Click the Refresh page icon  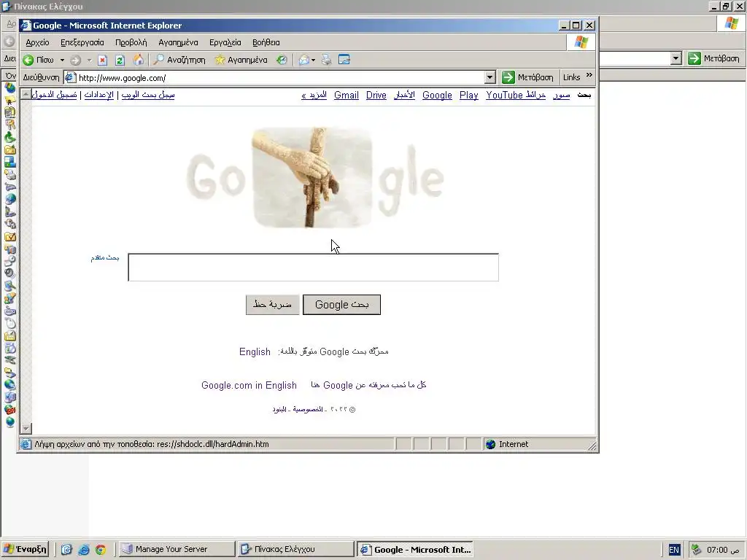point(120,60)
